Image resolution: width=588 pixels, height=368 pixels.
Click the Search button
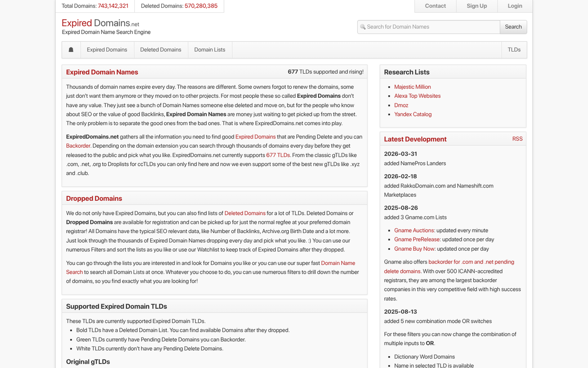[513, 26]
